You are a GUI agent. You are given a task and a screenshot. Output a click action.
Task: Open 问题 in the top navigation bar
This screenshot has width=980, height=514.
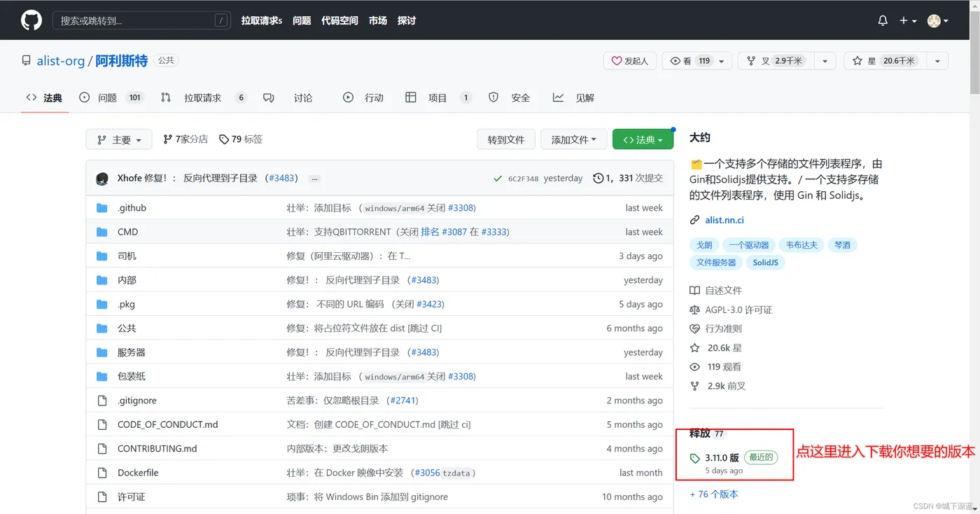(x=302, y=20)
